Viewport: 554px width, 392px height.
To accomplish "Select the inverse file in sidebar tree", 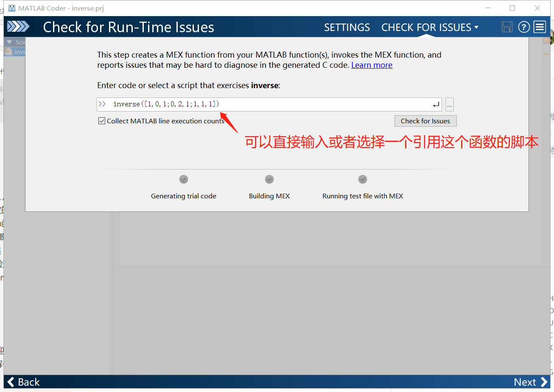I will point(15,52).
